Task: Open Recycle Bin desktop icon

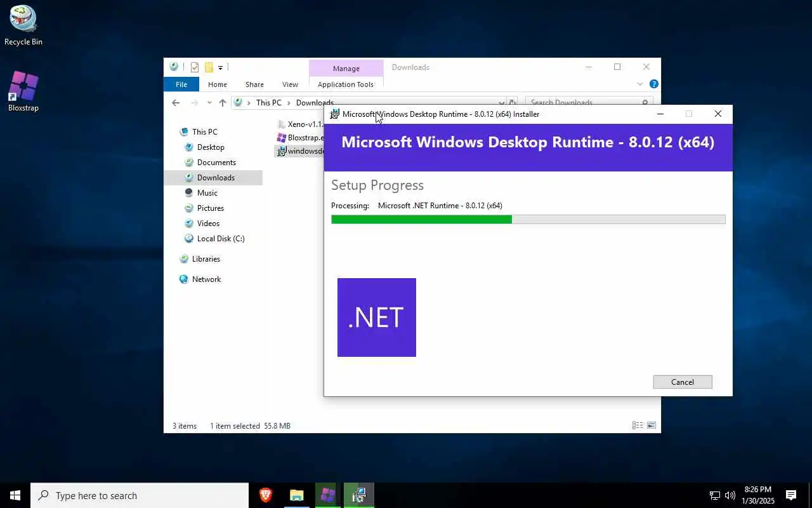Action: 23,25
